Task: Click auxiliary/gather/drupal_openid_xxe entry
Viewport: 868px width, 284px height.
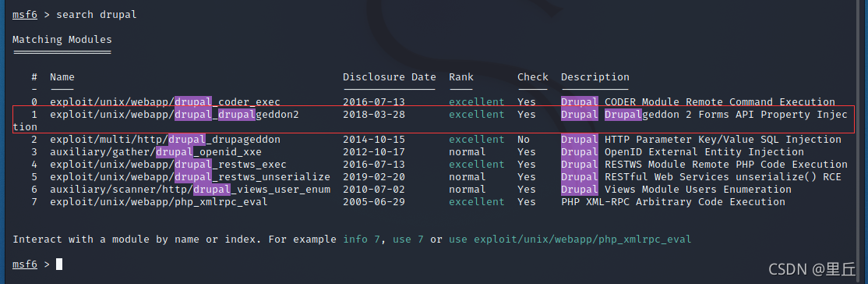Action: (x=156, y=152)
